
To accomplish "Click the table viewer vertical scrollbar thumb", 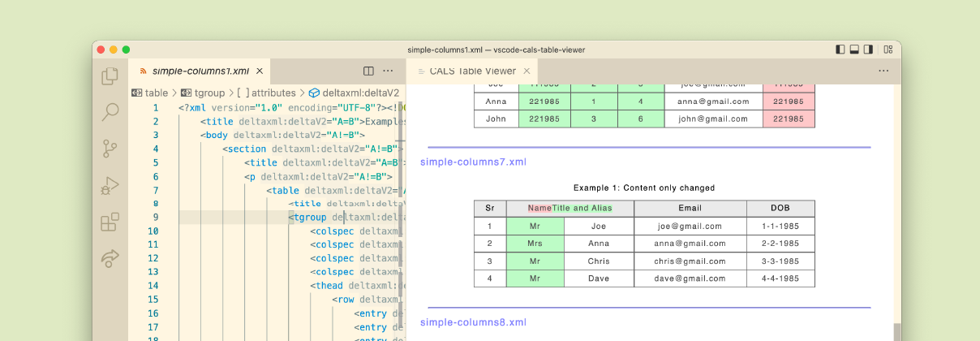I will [896, 332].
